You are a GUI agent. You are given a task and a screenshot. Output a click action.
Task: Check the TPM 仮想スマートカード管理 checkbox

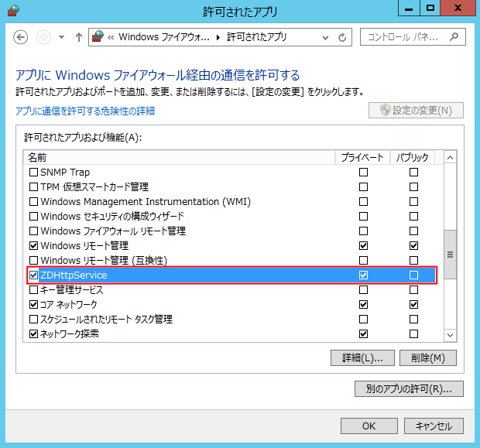click(x=33, y=187)
